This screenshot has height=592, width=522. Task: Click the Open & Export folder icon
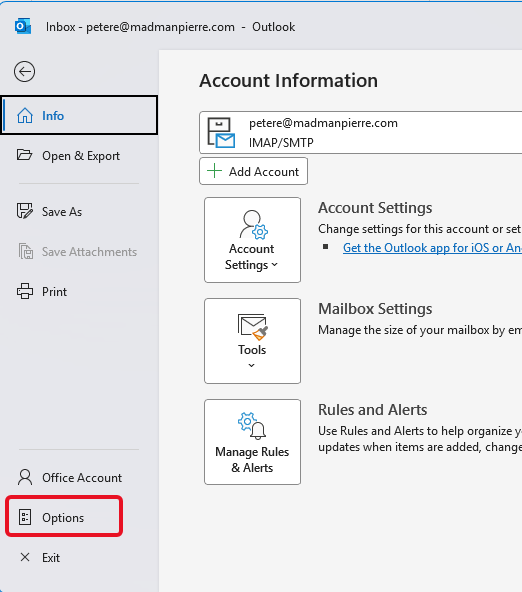(x=25, y=155)
